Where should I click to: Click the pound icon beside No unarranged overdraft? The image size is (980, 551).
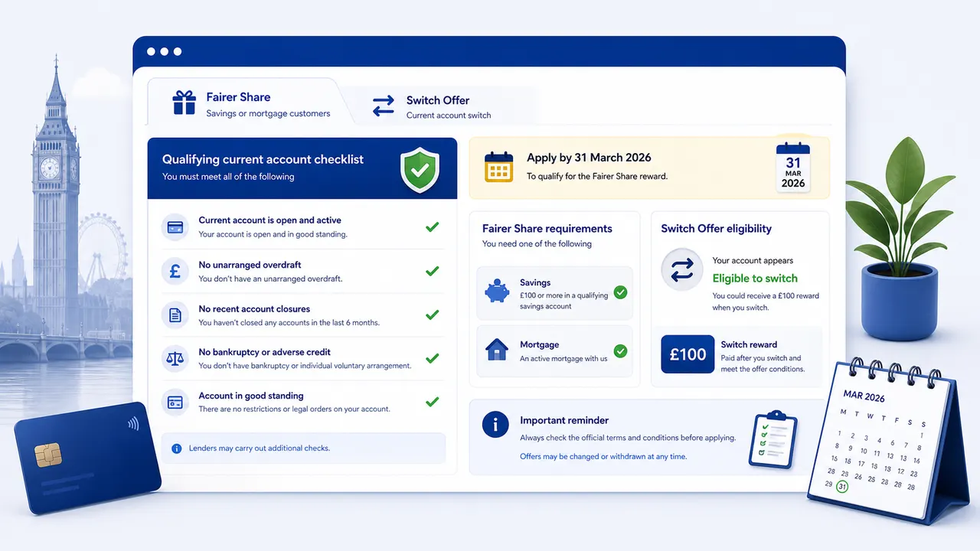175,271
